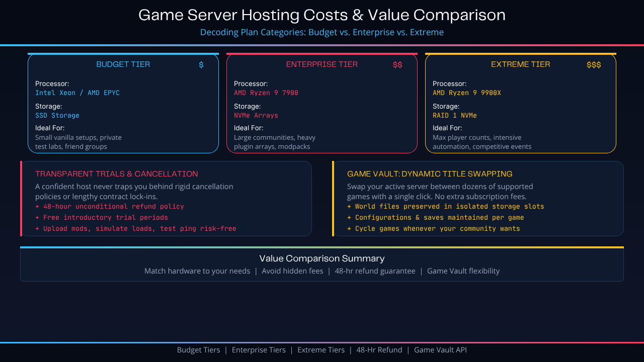Click 'AMD Ryzen 9 9900X' processor value
The width and height of the screenshot is (644, 362).
pyautogui.click(x=467, y=93)
